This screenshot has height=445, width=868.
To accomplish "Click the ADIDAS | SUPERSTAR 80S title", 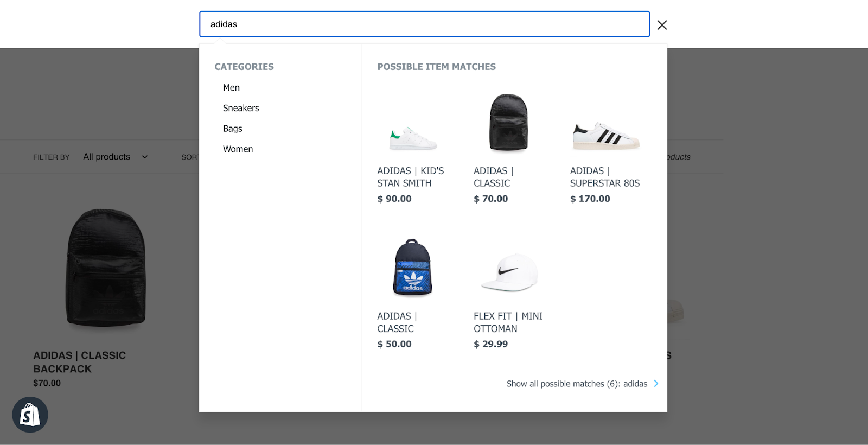I will pos(604,177).
